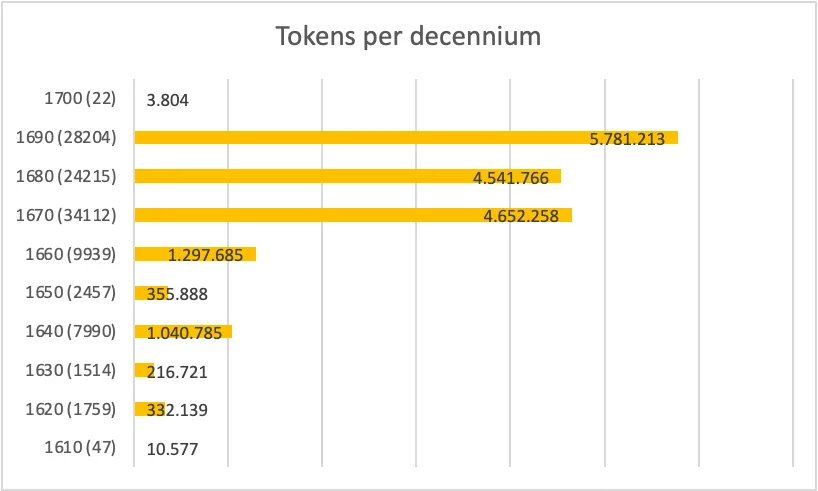The height and width of the screenshot is (491, 818).
Task: Select the 1650 (2457) category label
Action: [71, 293]
